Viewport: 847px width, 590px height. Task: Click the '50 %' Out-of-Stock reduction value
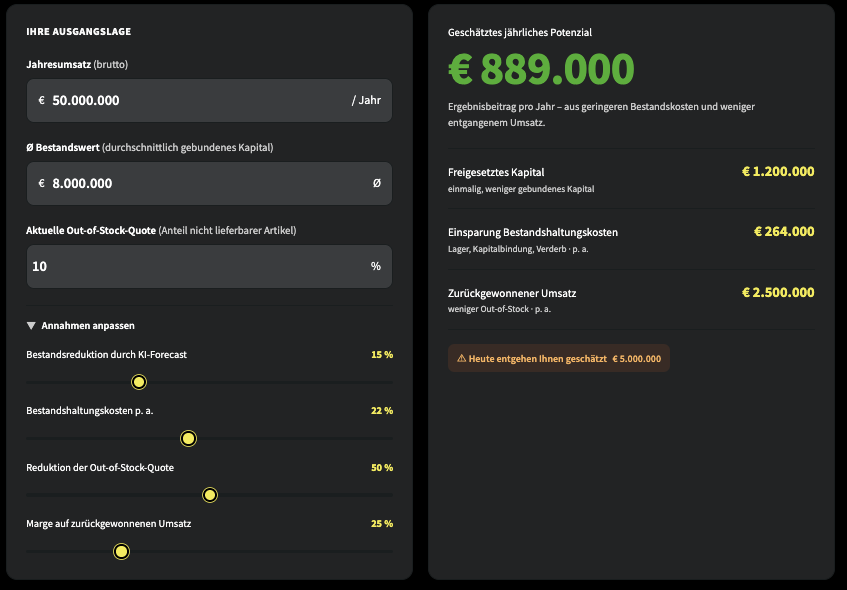pos(382,468)
